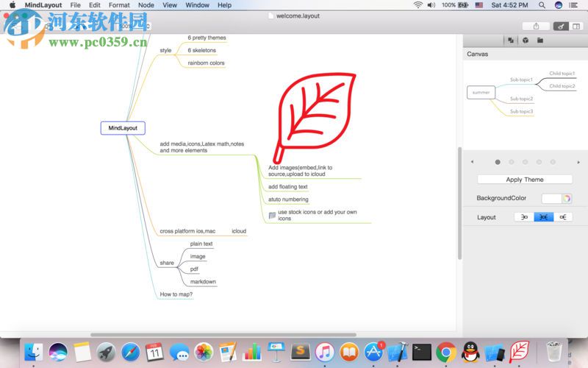588x368 pixels.
Task: Open the Window menu
Action: pyautogui.click(x=197, y=5)
